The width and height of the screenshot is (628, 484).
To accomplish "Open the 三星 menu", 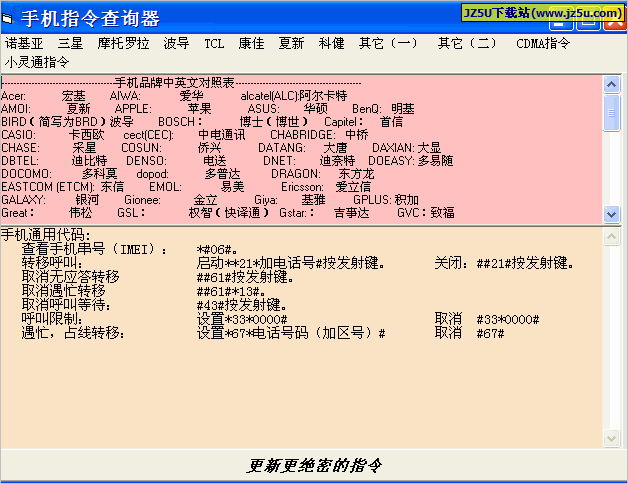I will point(70,43).
